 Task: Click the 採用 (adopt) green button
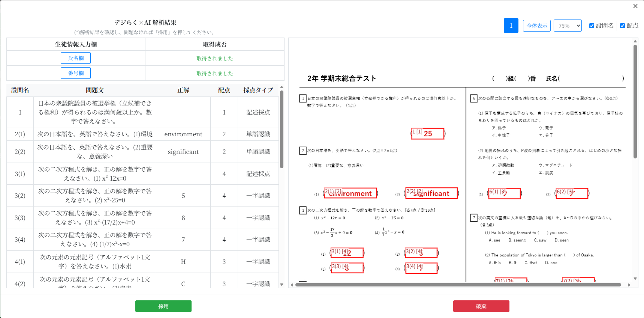[x=163, y=306]
